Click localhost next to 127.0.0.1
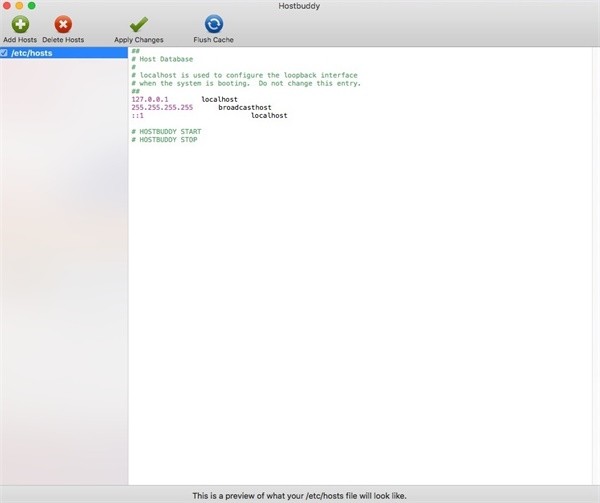The height and width of the screenshot is (503, 600). pyautogui.click(x=219, y=99)
